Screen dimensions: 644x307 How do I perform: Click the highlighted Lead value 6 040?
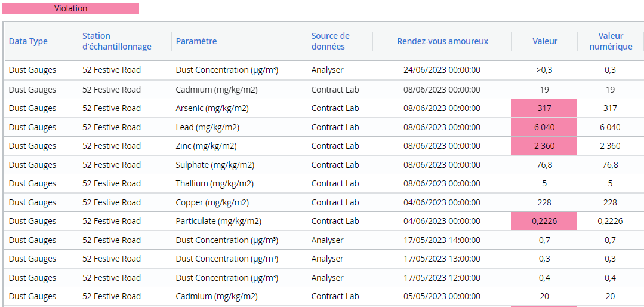pyautogui.click(x=544, y=127)
